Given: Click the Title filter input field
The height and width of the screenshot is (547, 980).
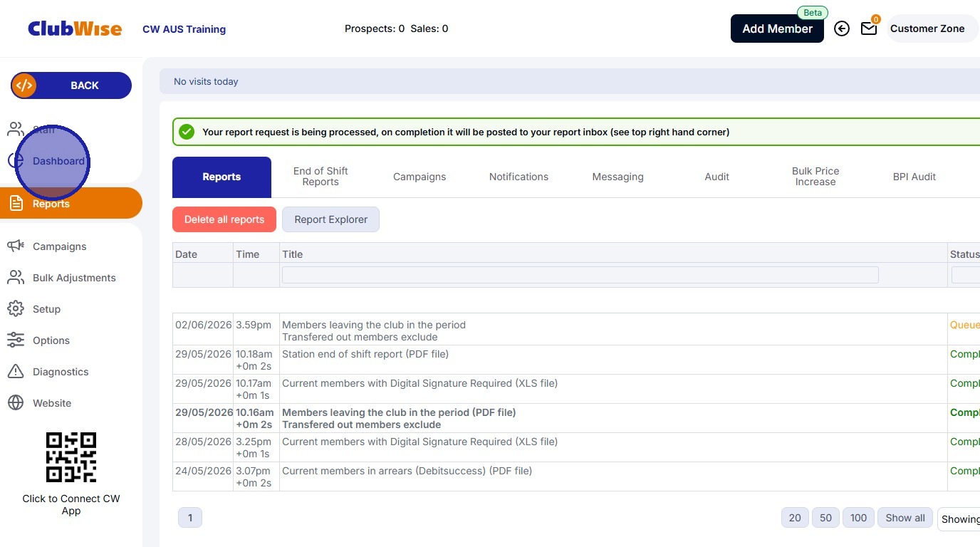Looking at the screenshot, I should 580,275.
